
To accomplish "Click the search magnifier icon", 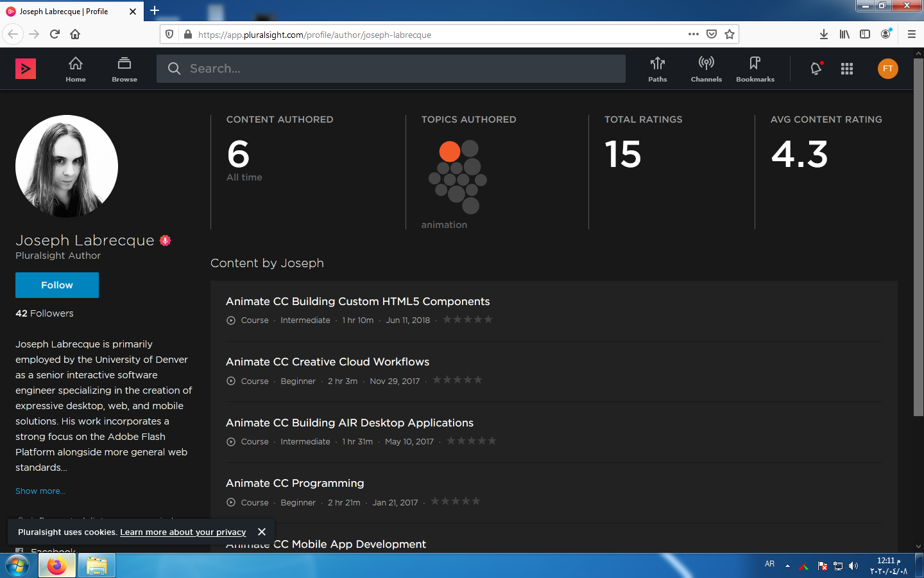I will coord(174,68).
